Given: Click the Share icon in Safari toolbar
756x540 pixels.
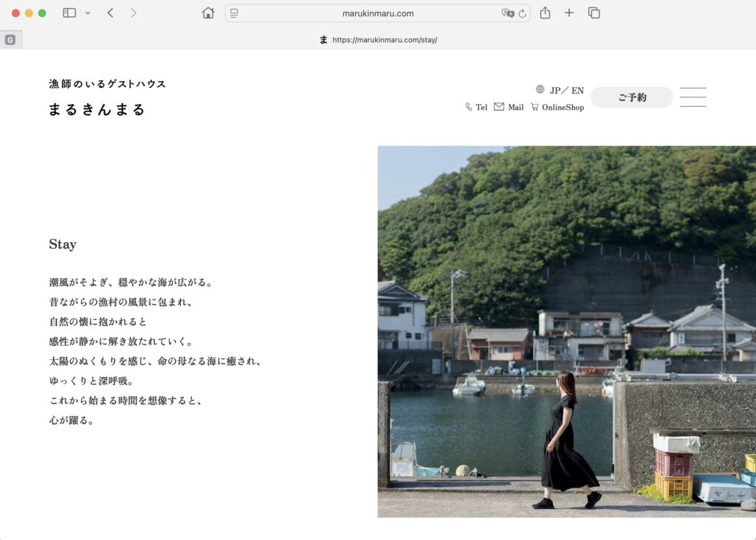Looking at the screenshot, I should tap(545, 13).
